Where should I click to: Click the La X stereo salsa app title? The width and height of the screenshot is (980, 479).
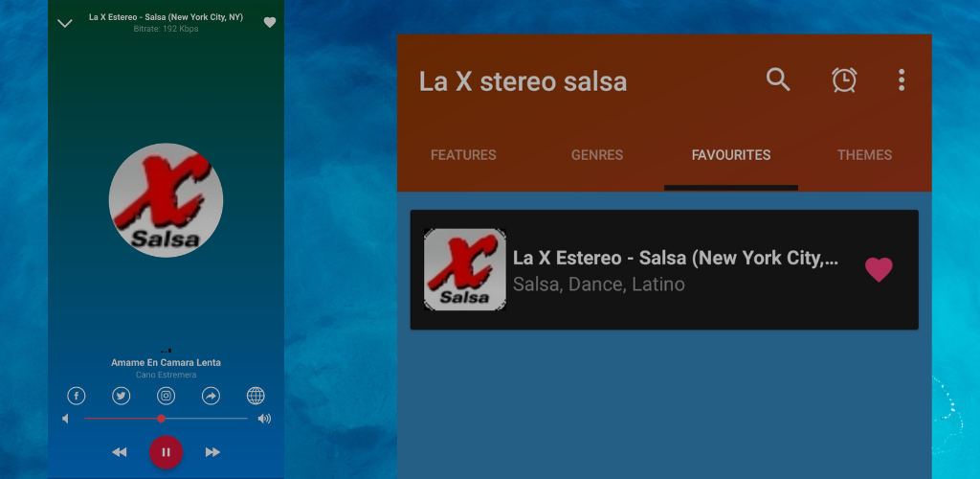pos(523,82)
